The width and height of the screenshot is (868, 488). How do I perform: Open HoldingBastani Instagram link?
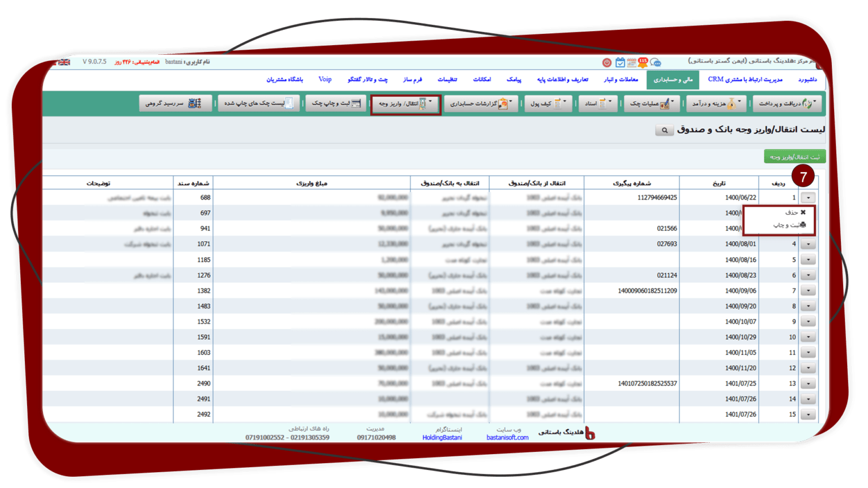pos(442,438)
